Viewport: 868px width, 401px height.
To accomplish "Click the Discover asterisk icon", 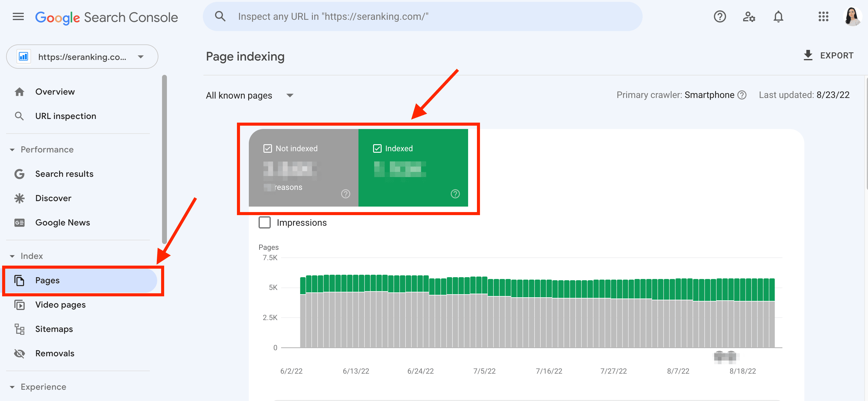I will pyautogui.click(x=19, y=198).
